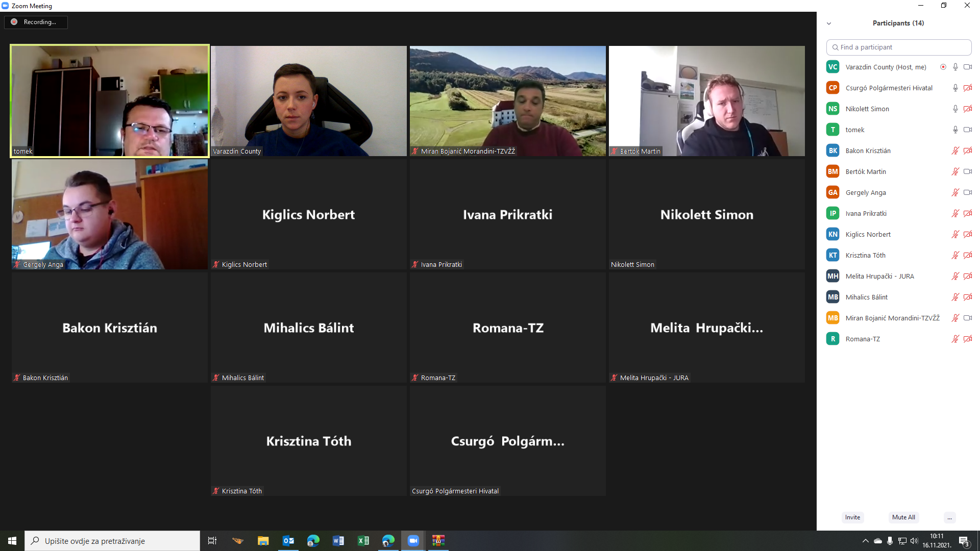The height and width of the screenshot is (551, 980).
Task: Show hidden system tray icons arrow
Action: click(865, 541)
